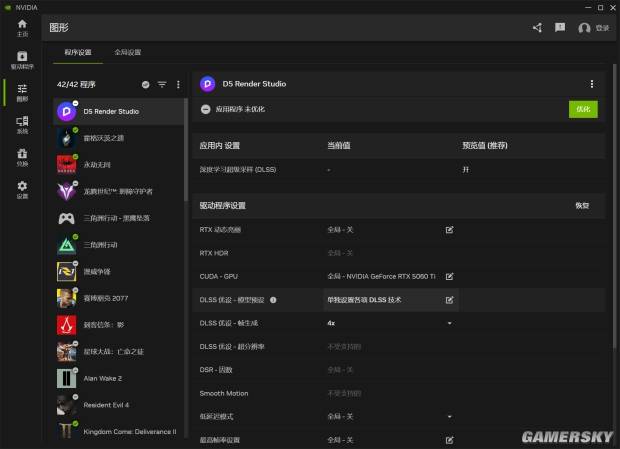
Task: Edit the CUDA - GPU setting
Action: tap(449, 276)
